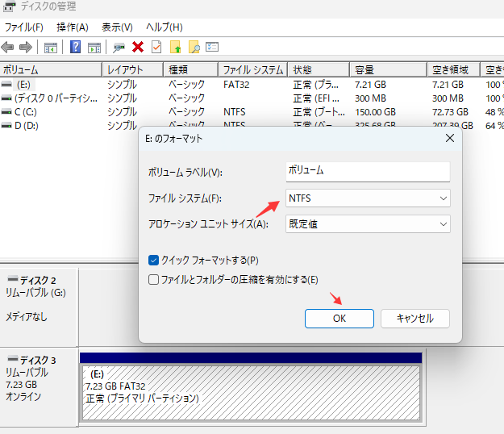Viewport: 504px width, 434px height.
Task: Click the Disk Management app title icon
Action: pyautogui.click(x=10, y=6)
